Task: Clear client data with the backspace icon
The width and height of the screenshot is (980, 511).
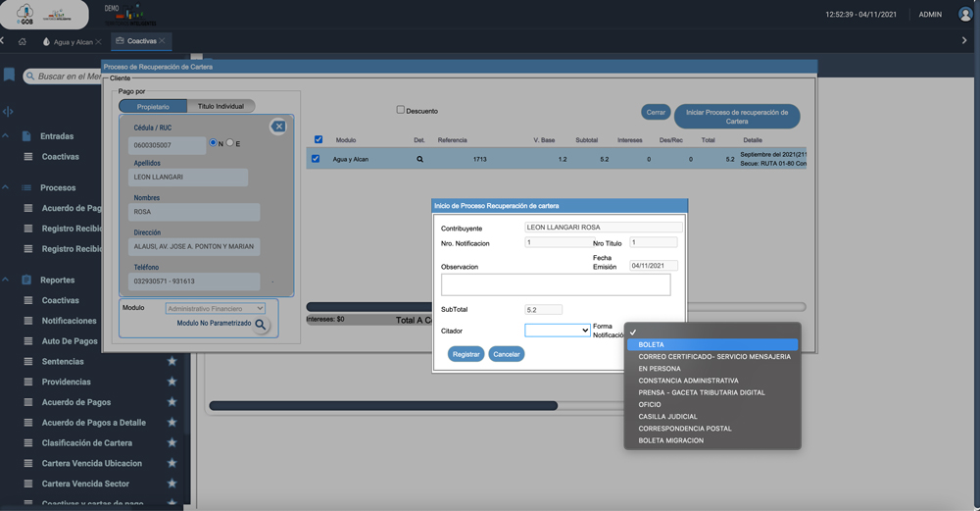Action: coord(278,127)
